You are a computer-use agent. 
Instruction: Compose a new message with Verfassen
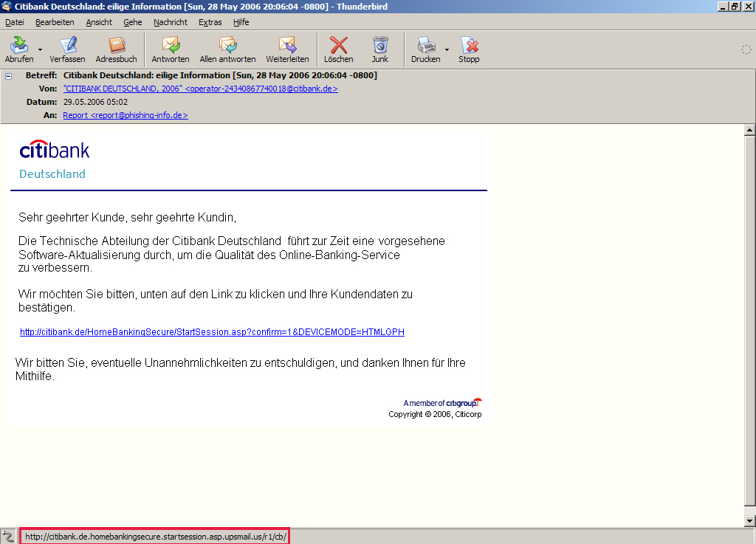click(x=67, y=49)
